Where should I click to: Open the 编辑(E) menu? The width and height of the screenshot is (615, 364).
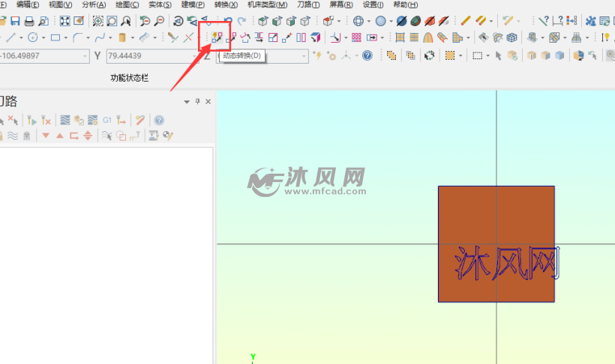pyautogui.click(x=28, y=4)
